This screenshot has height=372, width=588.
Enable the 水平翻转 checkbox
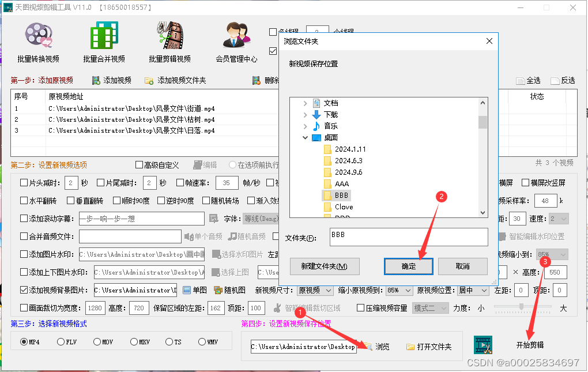(24, 201)
